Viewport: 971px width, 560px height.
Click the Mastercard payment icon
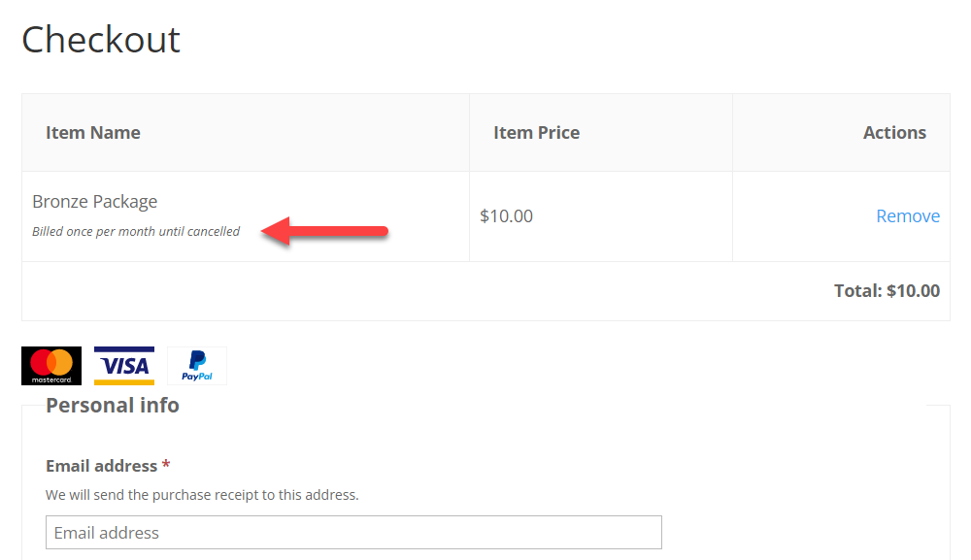pyautogui.click(x=51, y=366)
